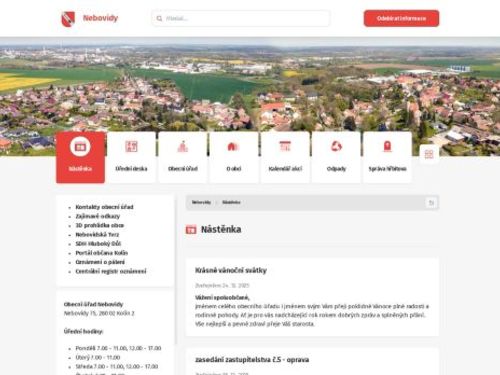Open the Krásné vánoční svátky post
500x375 pixels.
click(231, 270)
